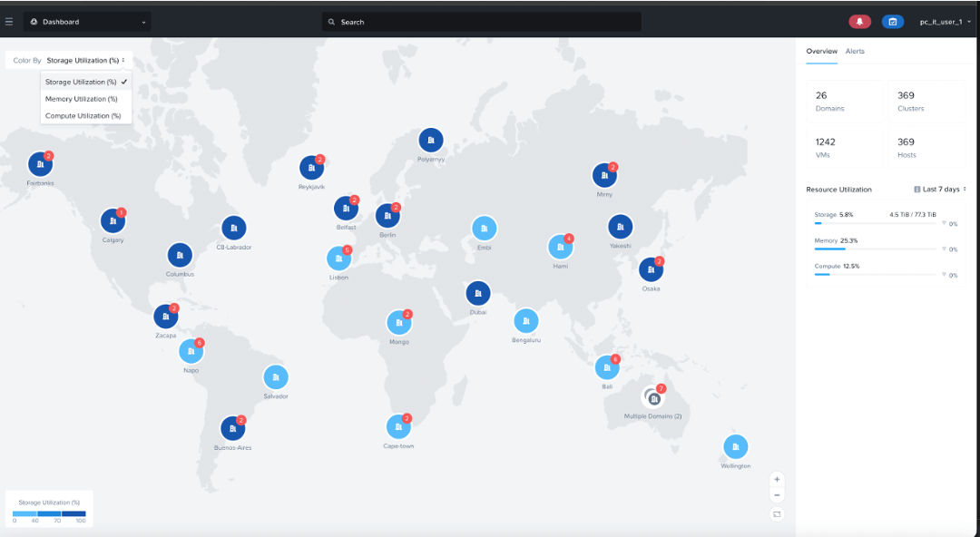Select Compute Utilization (%) as Color By option
Viewport: 980px width, 537px height.
(x=83, y=115)
